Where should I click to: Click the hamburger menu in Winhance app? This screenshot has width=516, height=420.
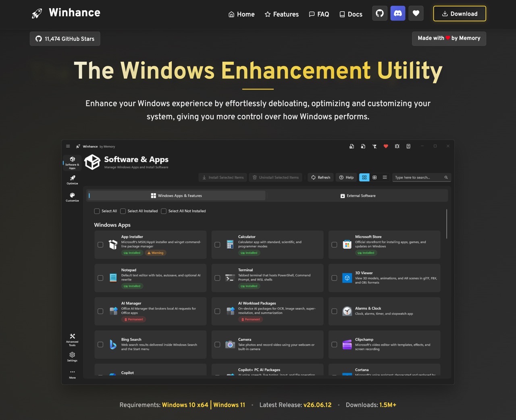68,146
